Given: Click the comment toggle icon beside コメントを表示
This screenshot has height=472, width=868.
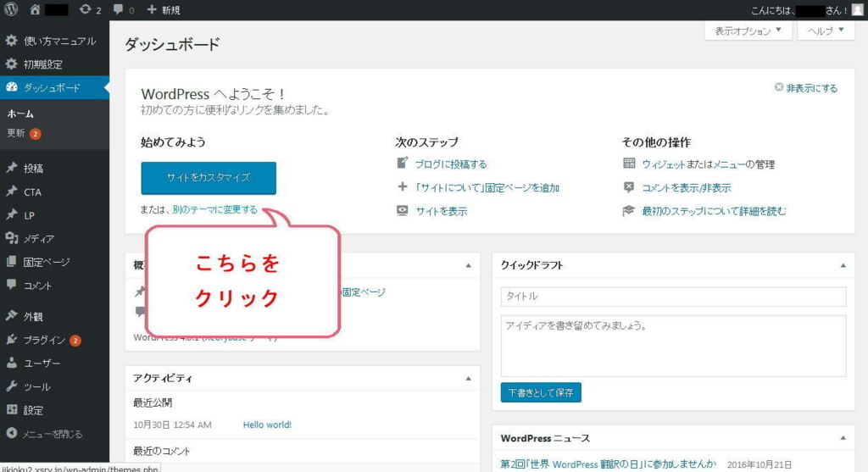Looking at the screenshot, I should 629,187.
